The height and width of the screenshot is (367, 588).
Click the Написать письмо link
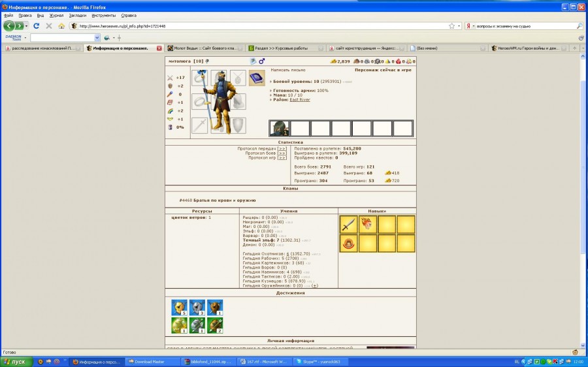coord(288,70)
